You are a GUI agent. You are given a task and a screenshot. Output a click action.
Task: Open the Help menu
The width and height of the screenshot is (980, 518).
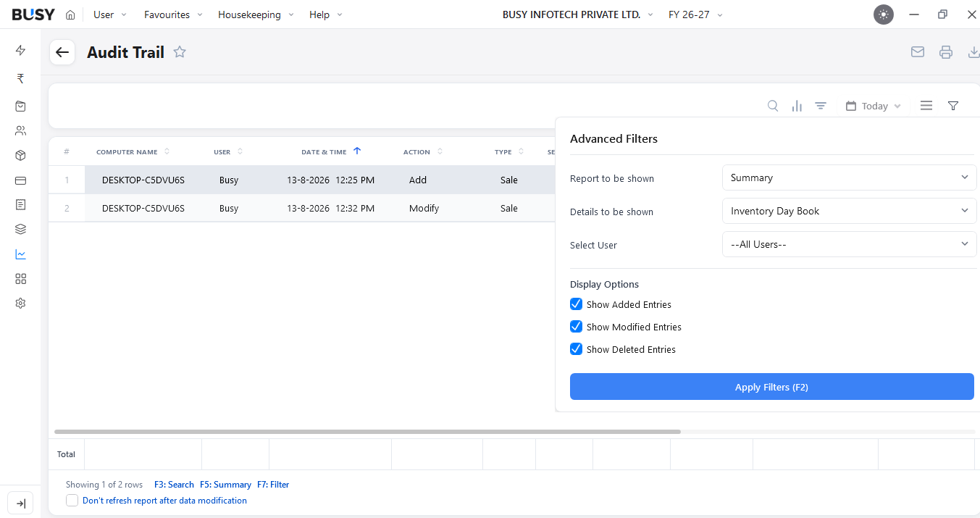[x=326, y=14]
